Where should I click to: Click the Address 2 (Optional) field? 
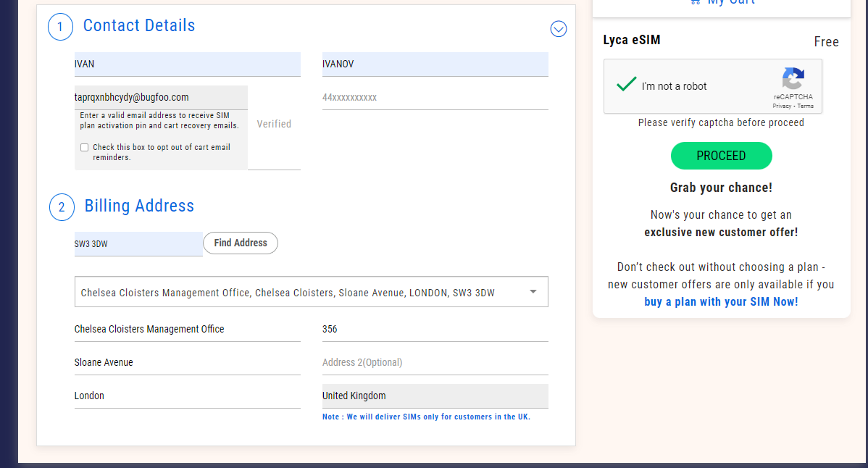[435, 362]
